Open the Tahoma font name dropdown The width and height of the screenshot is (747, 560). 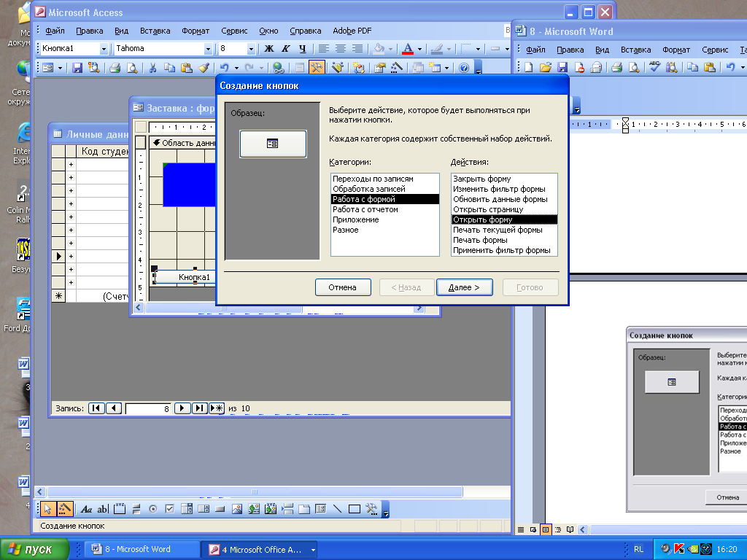pyautogui.click(x=208, y=49)
